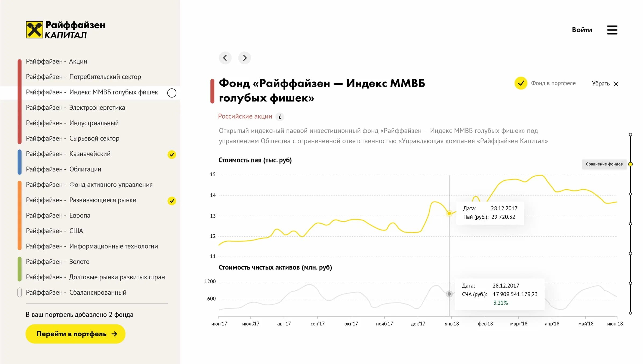Screen dimensions: 643x364
Task: Select Райффайзен - Облигации fund
Action: point(63,169)
